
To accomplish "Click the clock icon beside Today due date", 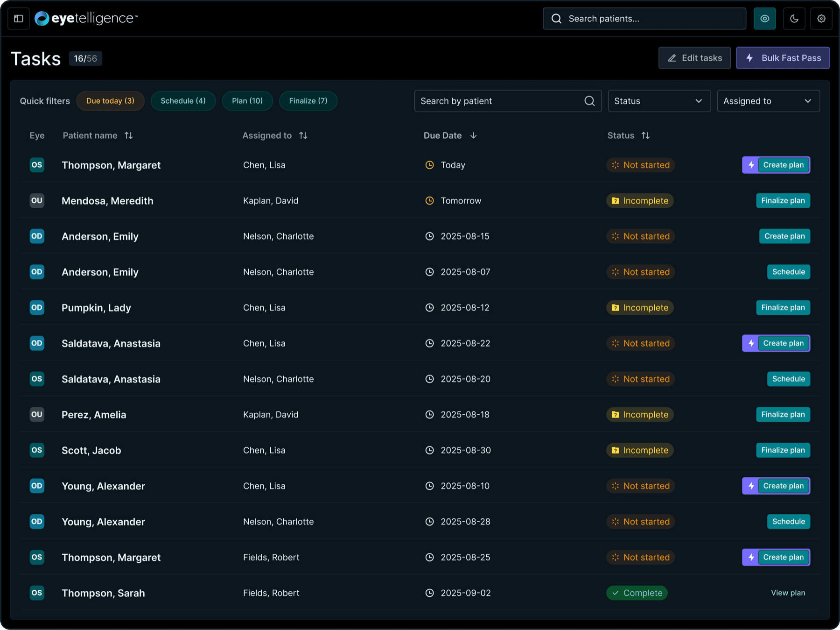I will pos(429,165).
